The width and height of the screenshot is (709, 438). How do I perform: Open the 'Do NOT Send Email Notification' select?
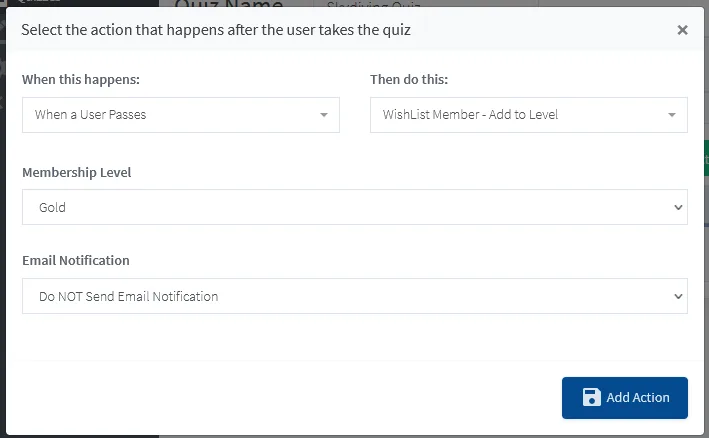(x=340, y=296)
